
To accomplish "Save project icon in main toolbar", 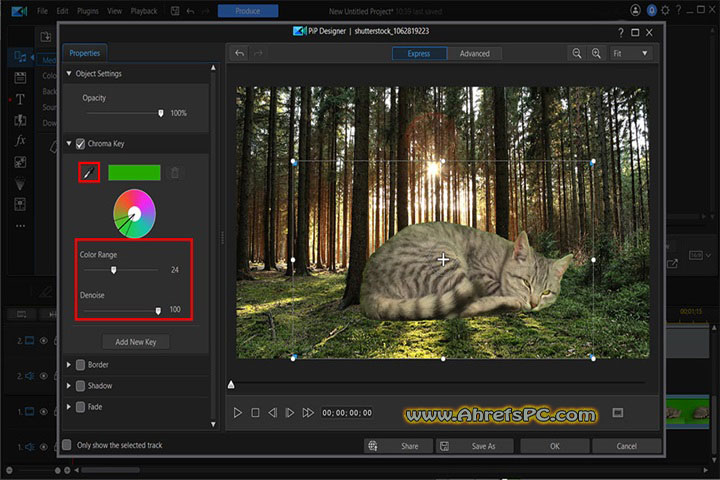I will pos(175,11).
